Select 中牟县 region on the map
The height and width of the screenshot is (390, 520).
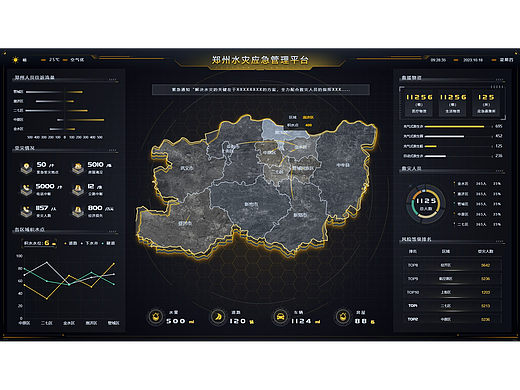pos(342,165)
